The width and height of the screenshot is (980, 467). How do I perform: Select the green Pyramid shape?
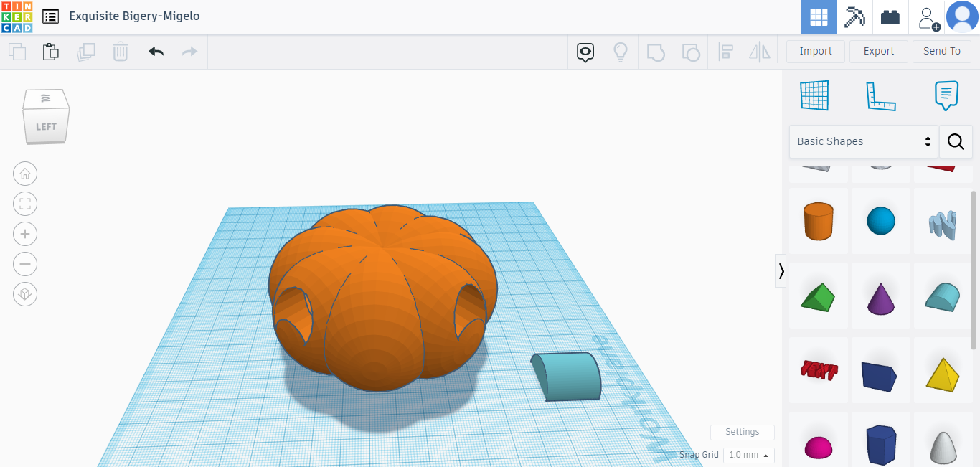tap(818, 296)
